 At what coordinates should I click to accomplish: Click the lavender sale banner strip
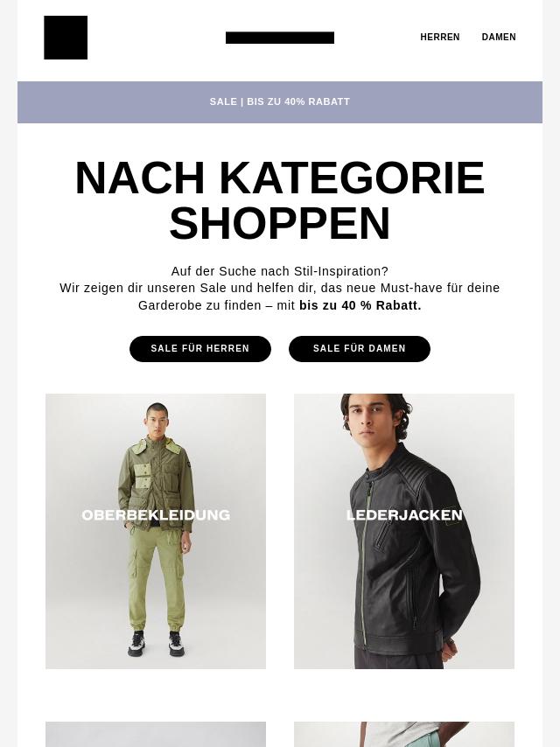point(280,102)
